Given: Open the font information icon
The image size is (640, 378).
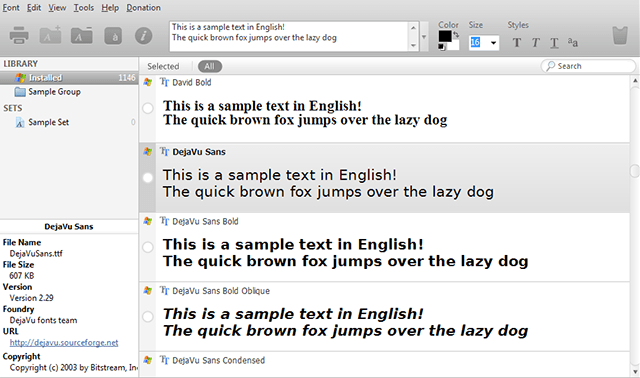Looking at the screenshot, I should 144,36.
